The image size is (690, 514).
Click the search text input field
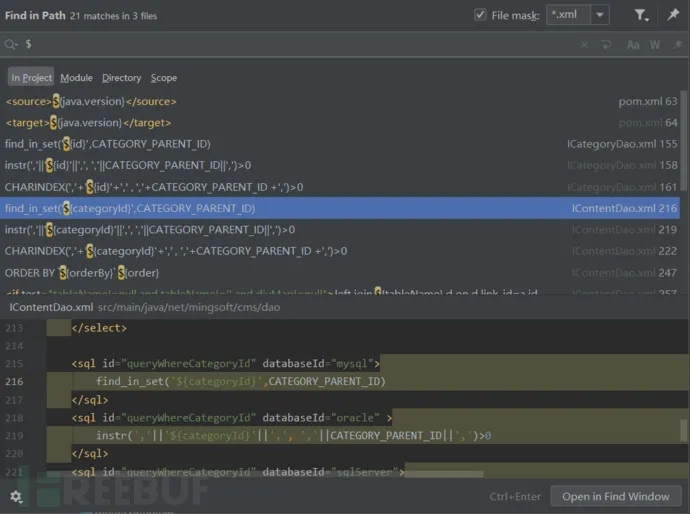300,45
